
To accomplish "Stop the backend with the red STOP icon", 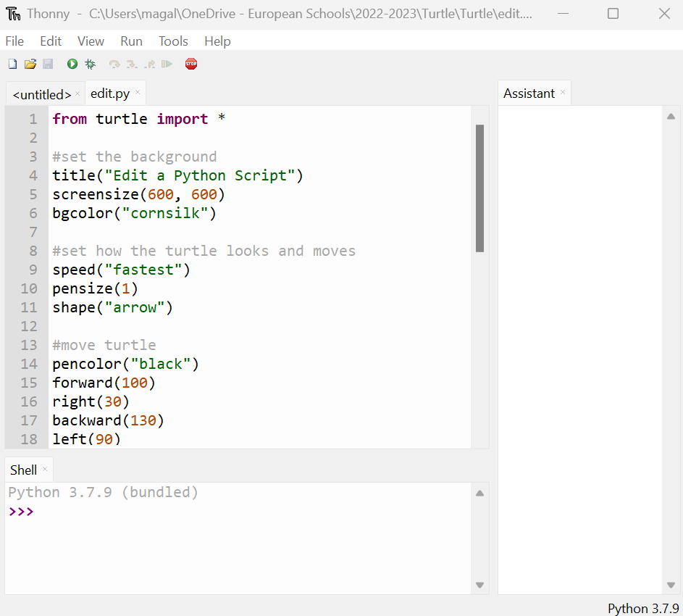I will (x=191, y=64).
